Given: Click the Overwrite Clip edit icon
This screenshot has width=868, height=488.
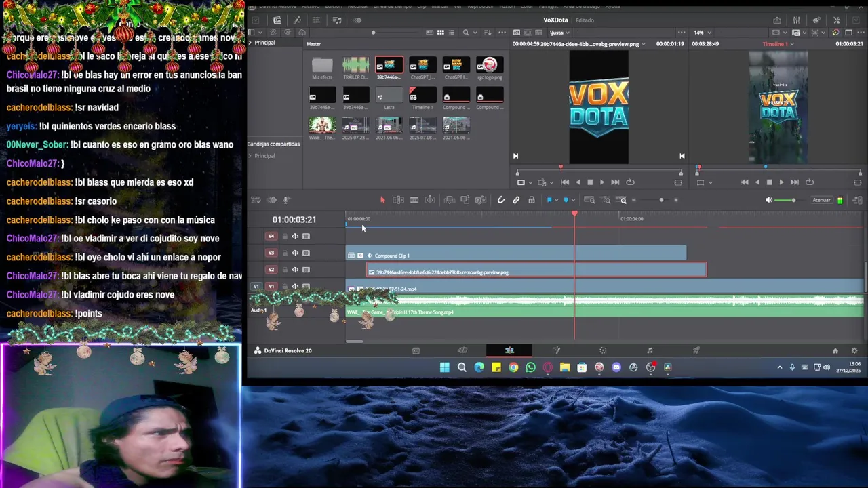Looking at the screenshot, I should click(465, 200).
